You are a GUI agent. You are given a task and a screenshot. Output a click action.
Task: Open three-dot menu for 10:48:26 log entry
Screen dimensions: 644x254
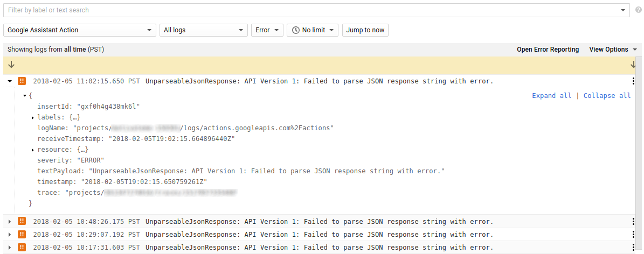coord(633,221)
